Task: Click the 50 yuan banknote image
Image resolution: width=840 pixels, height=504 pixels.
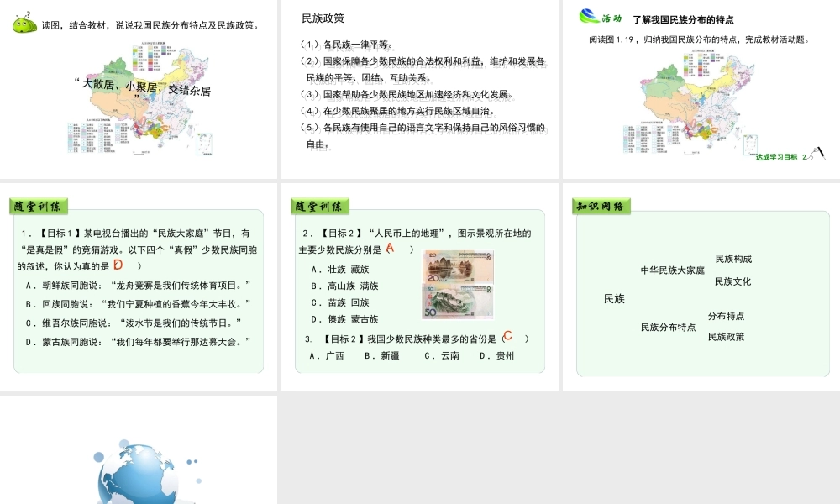Action: [x=458, y=302]
